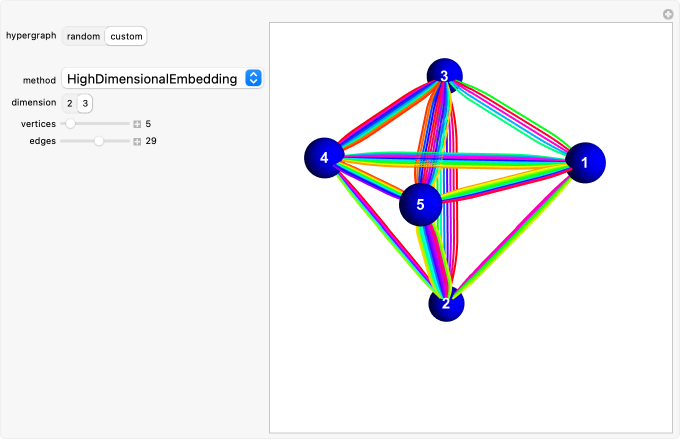Set dimension to 3

[85, 103]
